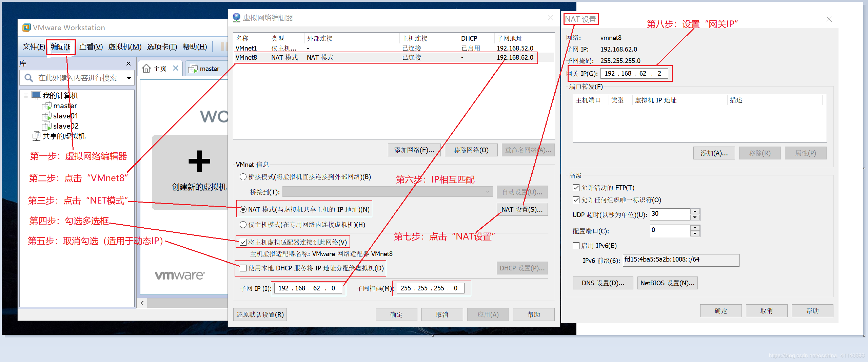The image size is (868, 362).
Task: Select 桥接模式 bridged radio button
Action: tap(243, 177)
